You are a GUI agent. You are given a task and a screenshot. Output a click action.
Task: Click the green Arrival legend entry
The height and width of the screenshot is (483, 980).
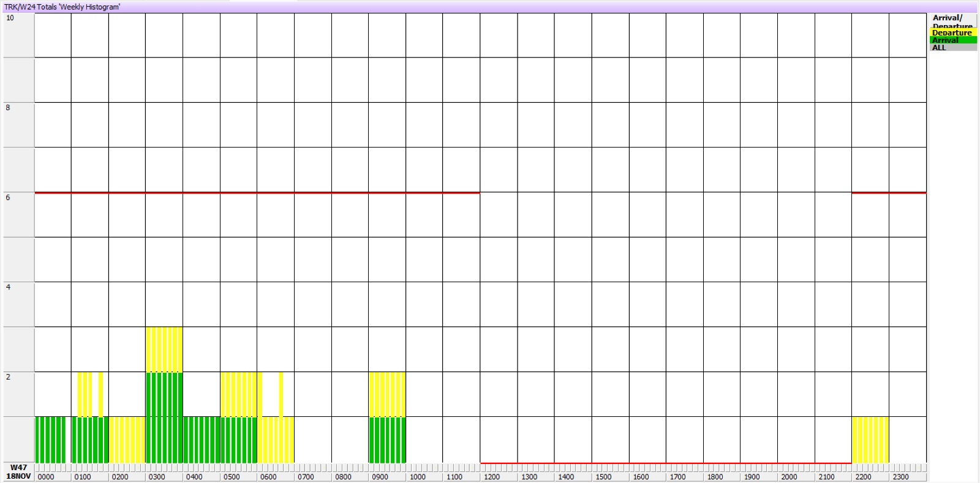[x=952, y=40]
